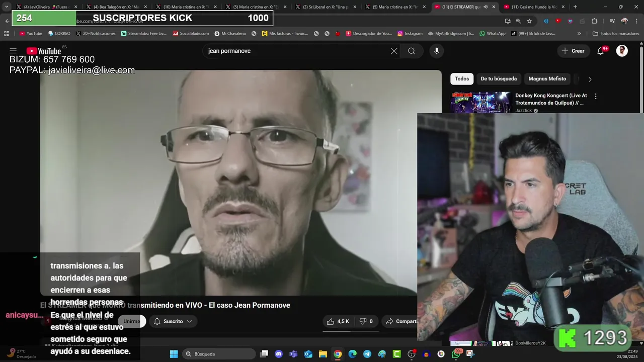Open Telegram from the taskbar
The image size is (644, 362).
[x=367, y=354]
